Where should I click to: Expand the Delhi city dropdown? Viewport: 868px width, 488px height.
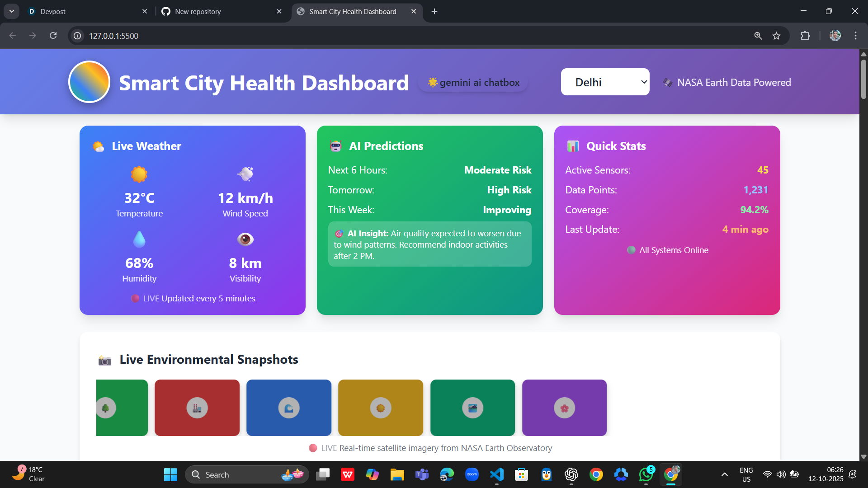point(605,82)
